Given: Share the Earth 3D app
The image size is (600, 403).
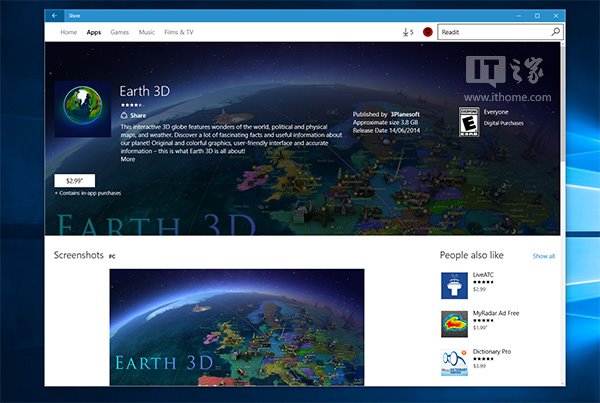Looking at the screenshot, I should click(133, 115).
